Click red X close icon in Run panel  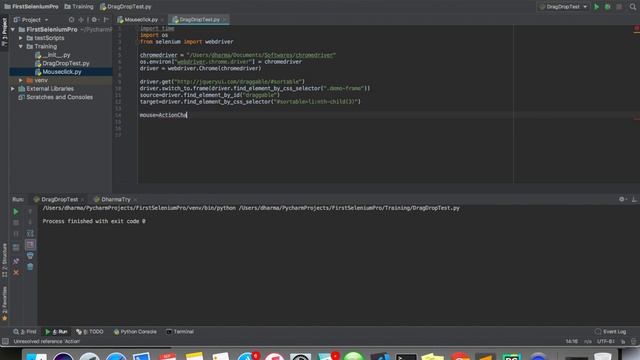[16, 272]
